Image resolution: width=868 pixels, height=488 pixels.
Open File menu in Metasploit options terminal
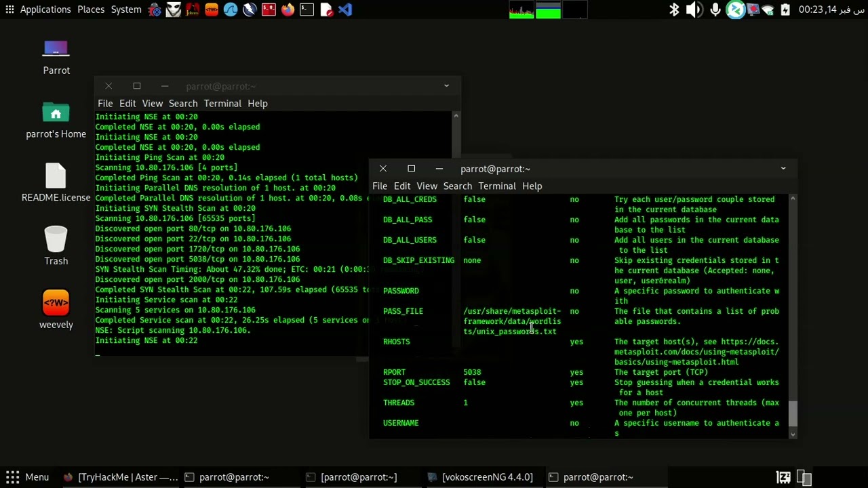pyautogui.click(x=380, y=186)
